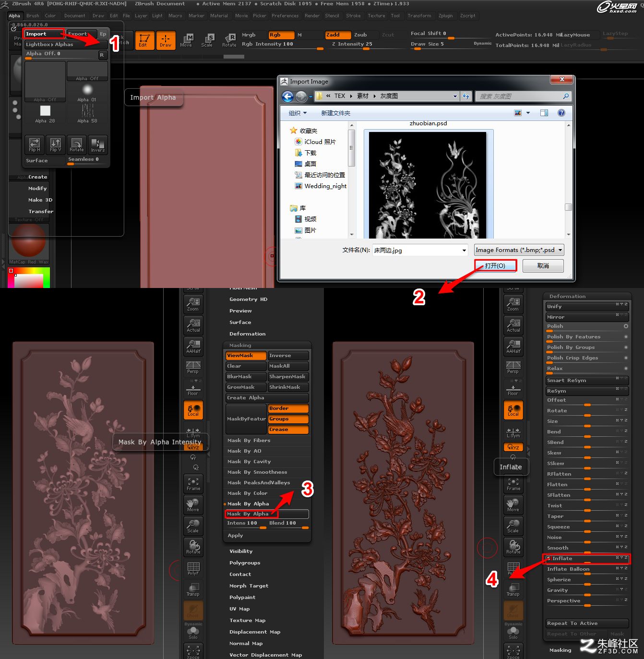The image size is (644, 659).
Task: Click Zoom icon beside the Masking panel
Action: click(193, 304)
